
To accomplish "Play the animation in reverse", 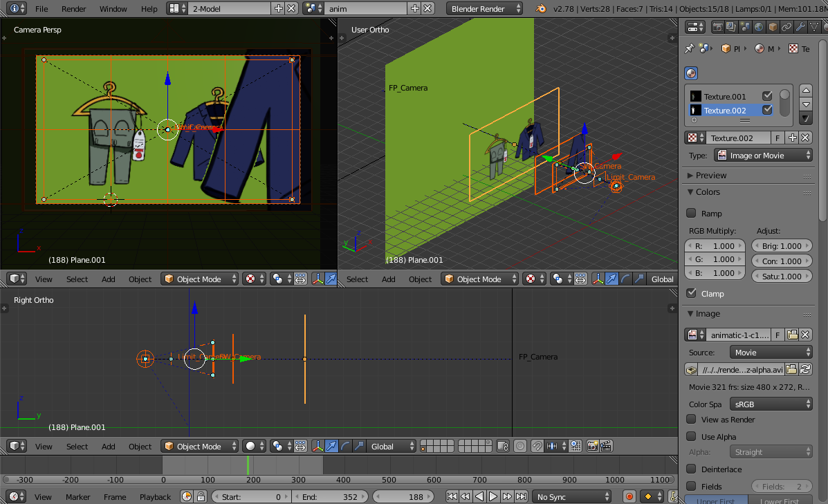I will (479, 496).
